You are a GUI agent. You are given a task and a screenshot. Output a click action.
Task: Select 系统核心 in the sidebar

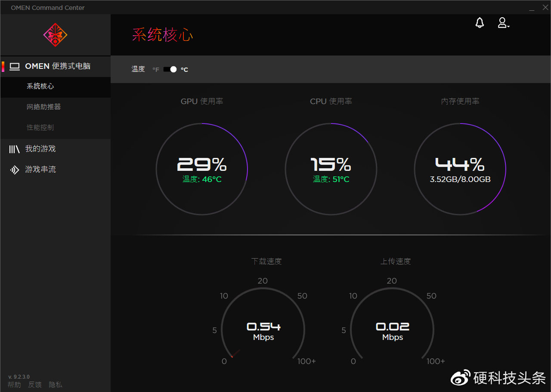40,86
